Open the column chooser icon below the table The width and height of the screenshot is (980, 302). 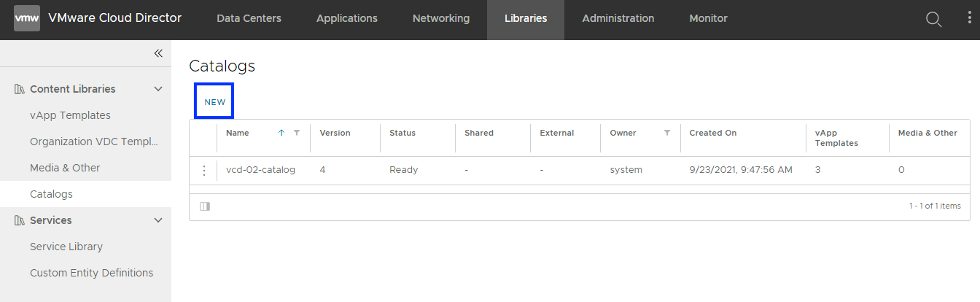pyautogui.click(x=205, y=206)
